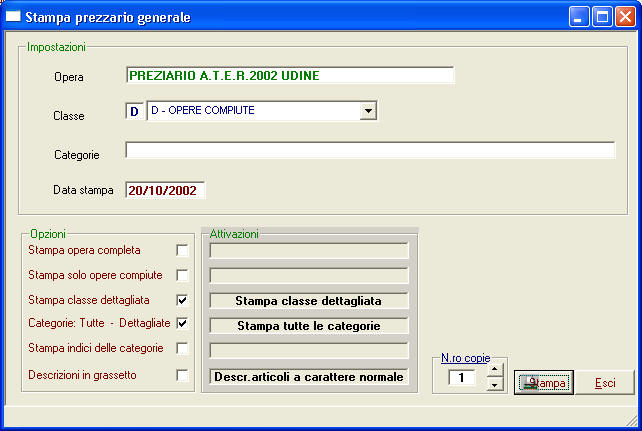Click the Impostazioni group label
This screenshot has height=431, width=642.
57,47
